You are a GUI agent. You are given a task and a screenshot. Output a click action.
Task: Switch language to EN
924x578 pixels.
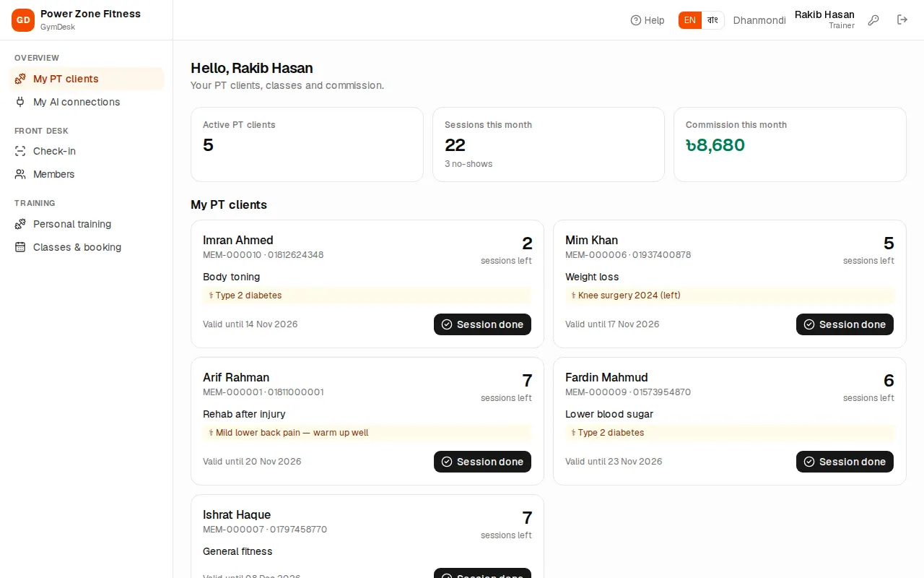pos(690,20)
